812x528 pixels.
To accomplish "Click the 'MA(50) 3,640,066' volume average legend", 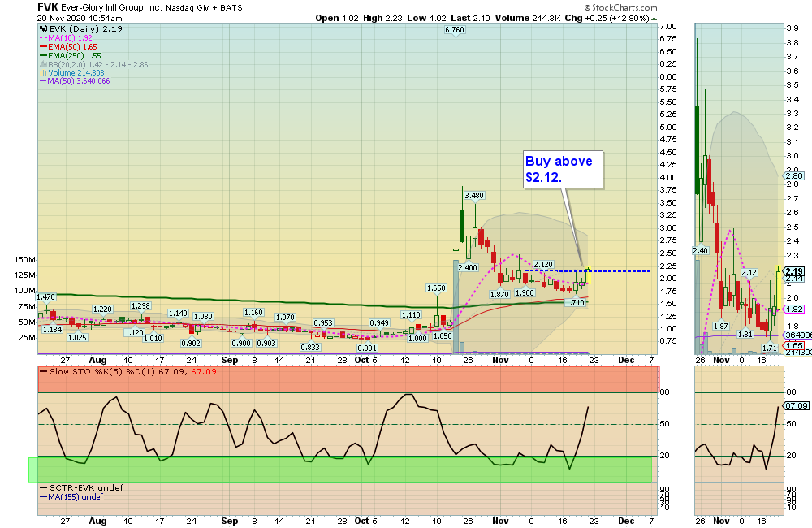I will tap(75, 81).
